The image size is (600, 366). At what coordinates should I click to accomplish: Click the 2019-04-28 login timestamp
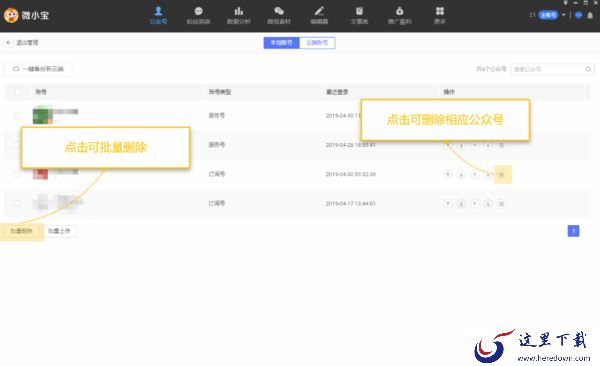click(x=351, y=145)
